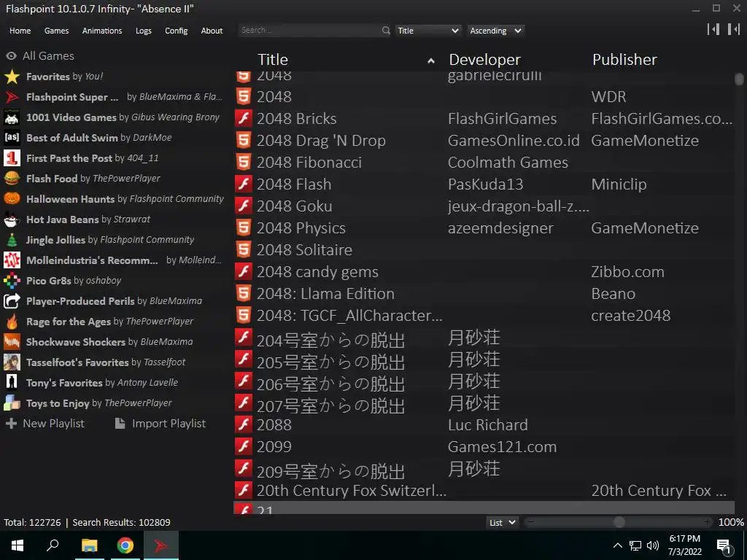747x560 pixels.
Task: Open the Title sort-by dropdown
Action: (x=428, y=31)
